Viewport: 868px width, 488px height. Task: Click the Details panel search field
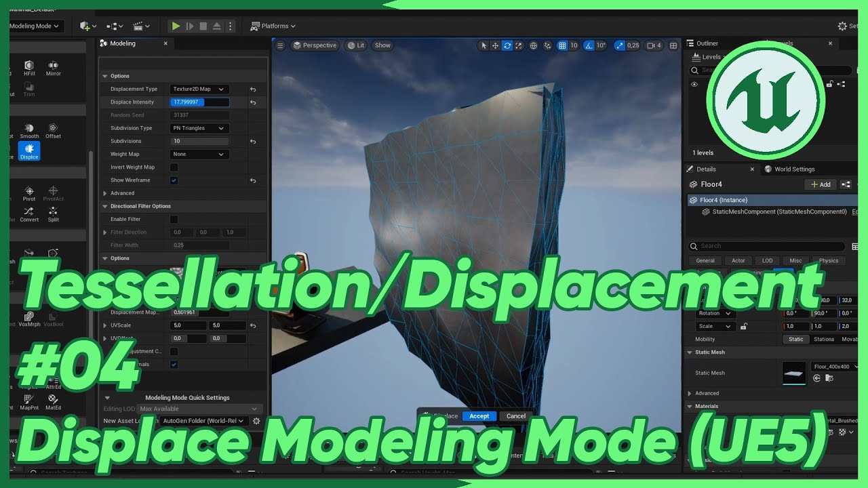click(x=767, y=246)
